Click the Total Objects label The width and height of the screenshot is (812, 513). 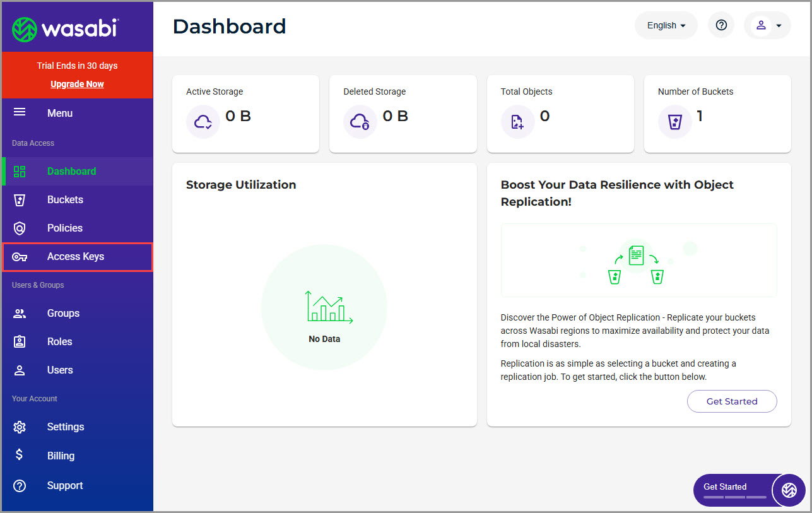[x=526, y=91]
